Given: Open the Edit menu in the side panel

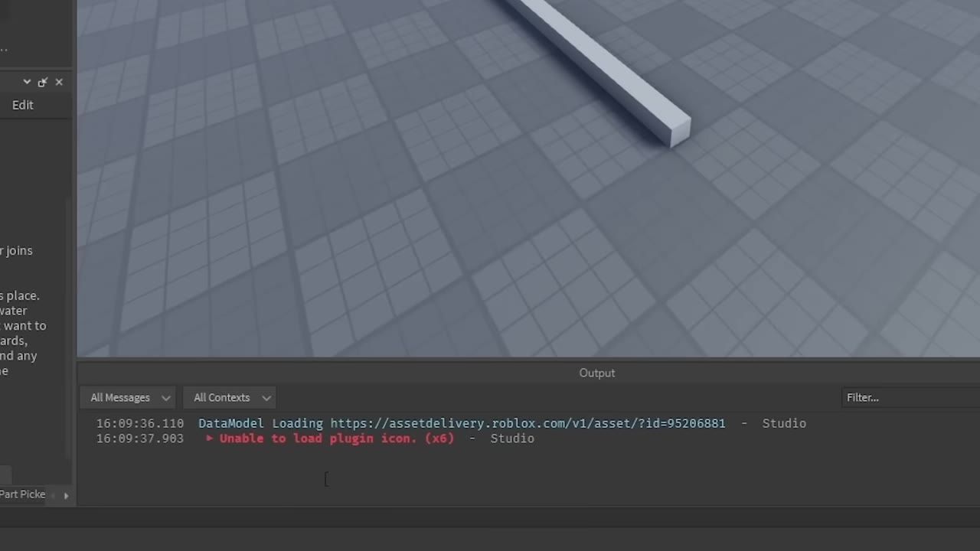Looking at the screenshot, I should click(x=23, y=105).
